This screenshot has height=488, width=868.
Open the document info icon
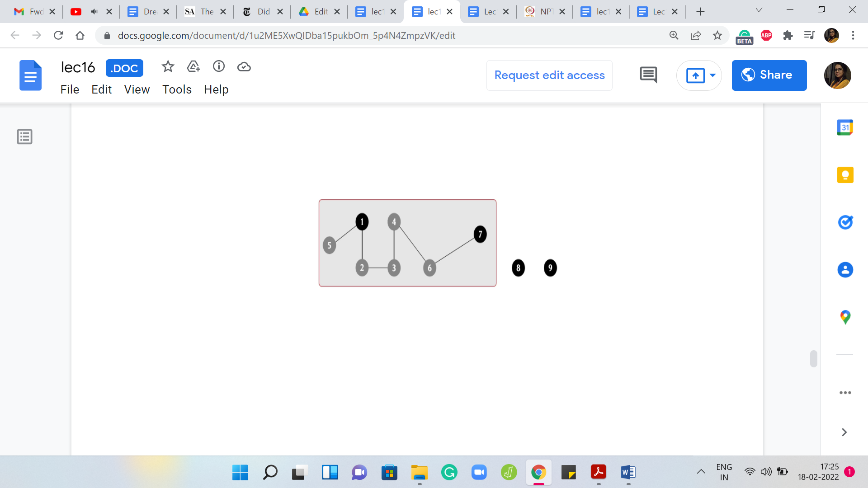[219, 67]
